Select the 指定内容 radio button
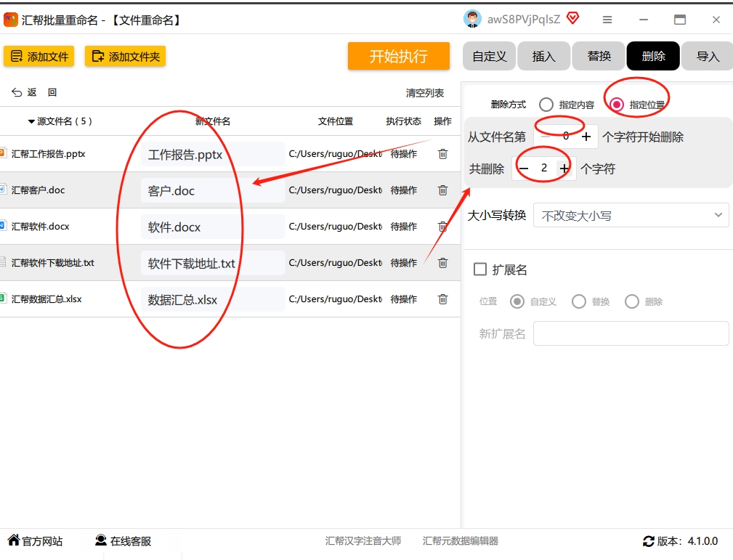The image size is (733, 560). [x=546, y=105]
